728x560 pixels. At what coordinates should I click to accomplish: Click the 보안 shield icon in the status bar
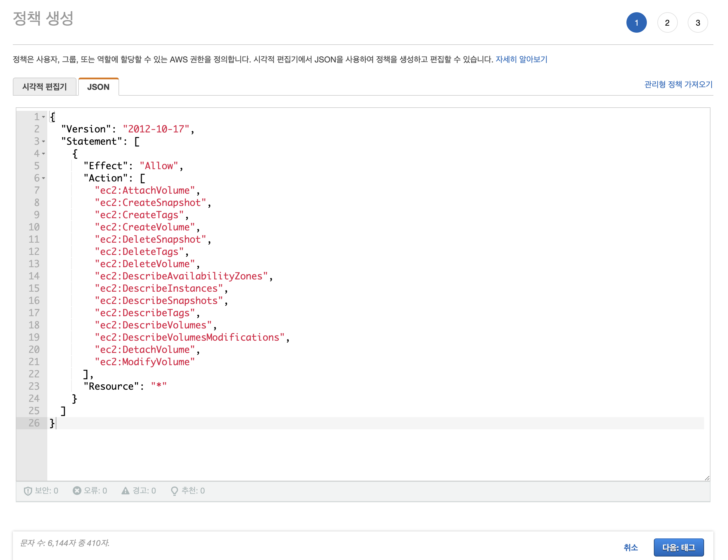click(x=29, y=491)
